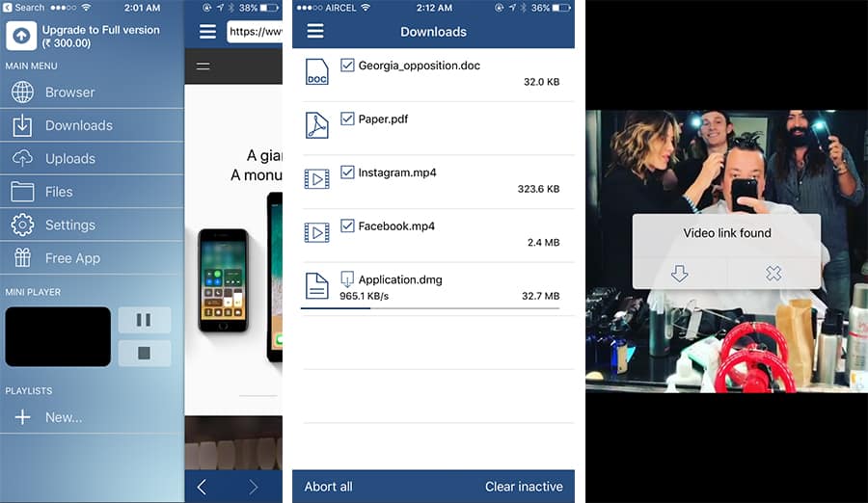868x503 pixels.
Task: Toggle the Paper.pdf checkbox
Action: [348, 119]
